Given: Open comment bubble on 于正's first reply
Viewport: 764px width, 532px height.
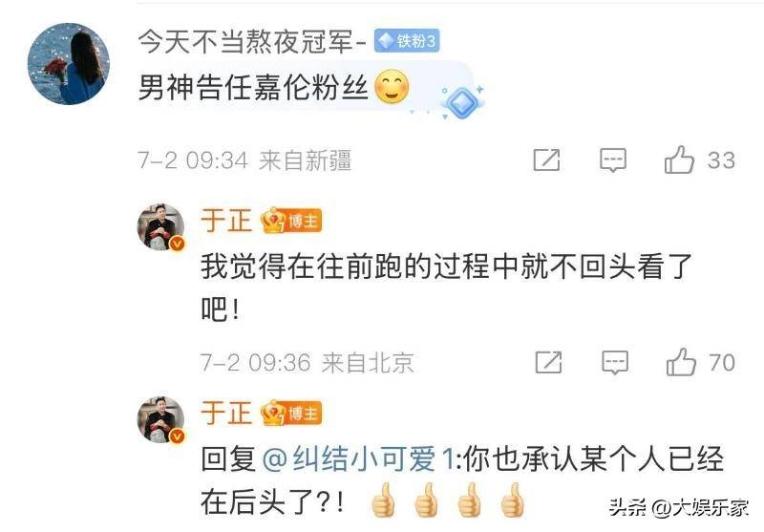Looking at the screenshot, I should point(615,362).
